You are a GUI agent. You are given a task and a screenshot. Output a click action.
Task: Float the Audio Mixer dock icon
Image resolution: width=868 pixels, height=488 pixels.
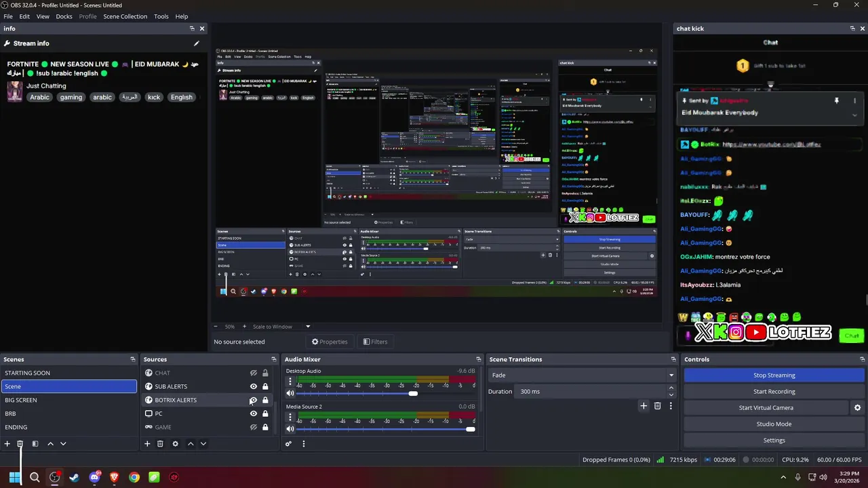click(x=479, y=359)
